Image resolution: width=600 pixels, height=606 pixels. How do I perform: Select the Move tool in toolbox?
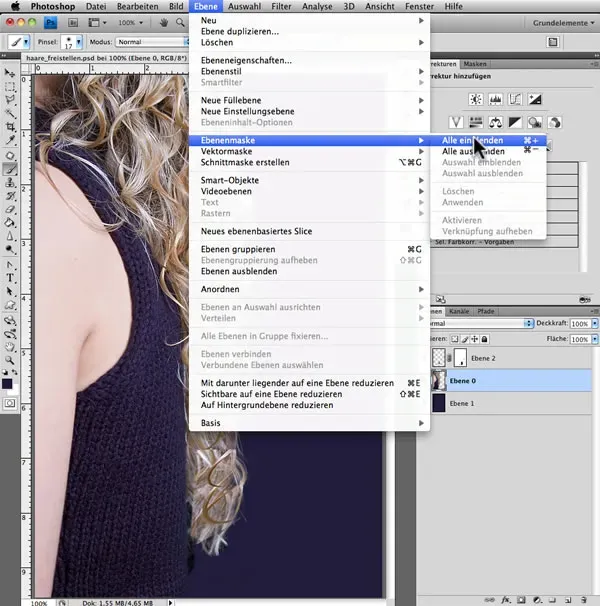click(9, 74)
